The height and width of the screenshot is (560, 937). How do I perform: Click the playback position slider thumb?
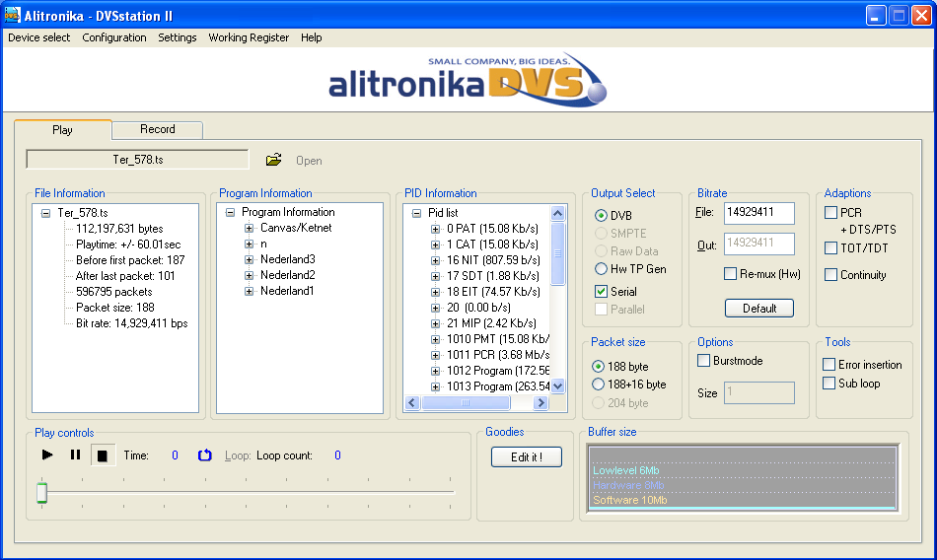[x=41, y=493]
